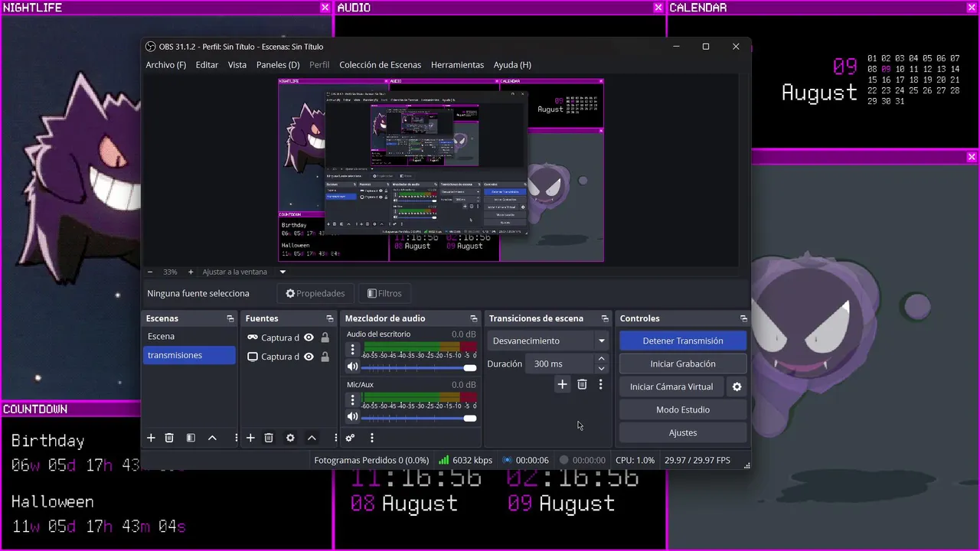Open transition properties three-dot menu

pos(600,384)
